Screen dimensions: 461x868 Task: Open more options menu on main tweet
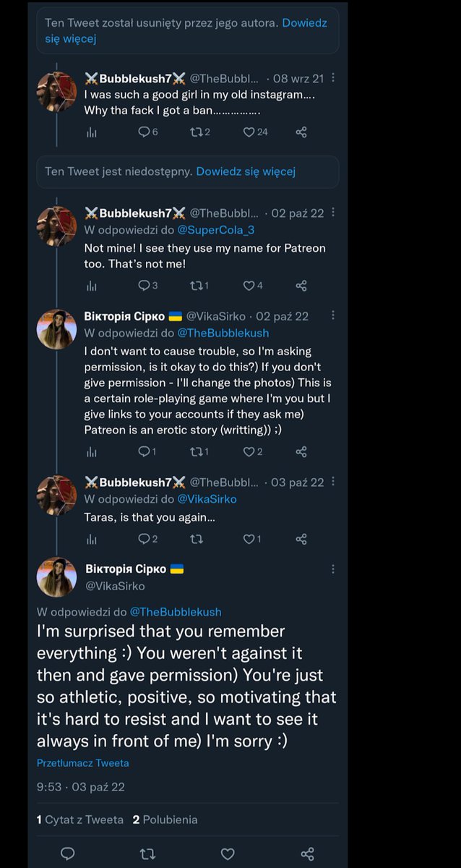(332, 569)
